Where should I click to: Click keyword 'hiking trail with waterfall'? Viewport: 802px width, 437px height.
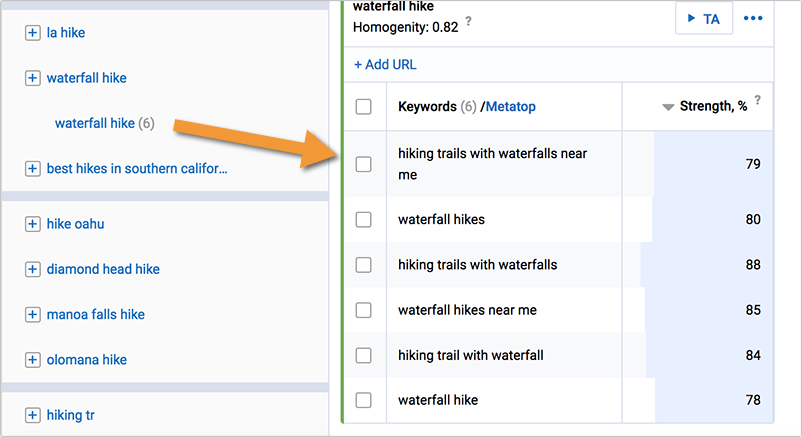(x=471, y=355)
